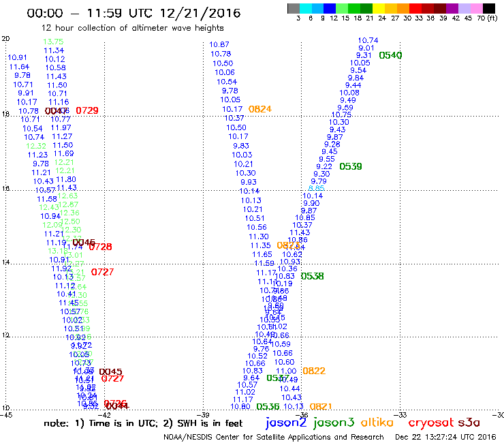
Task: Click the '10.75' wave height value
Action: coord(341,115)
